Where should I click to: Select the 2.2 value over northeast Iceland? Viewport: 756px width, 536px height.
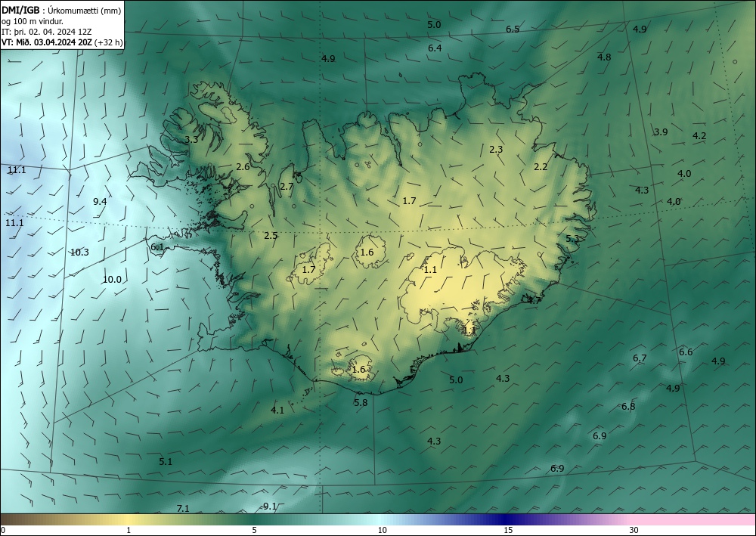[x=541, y=167]
